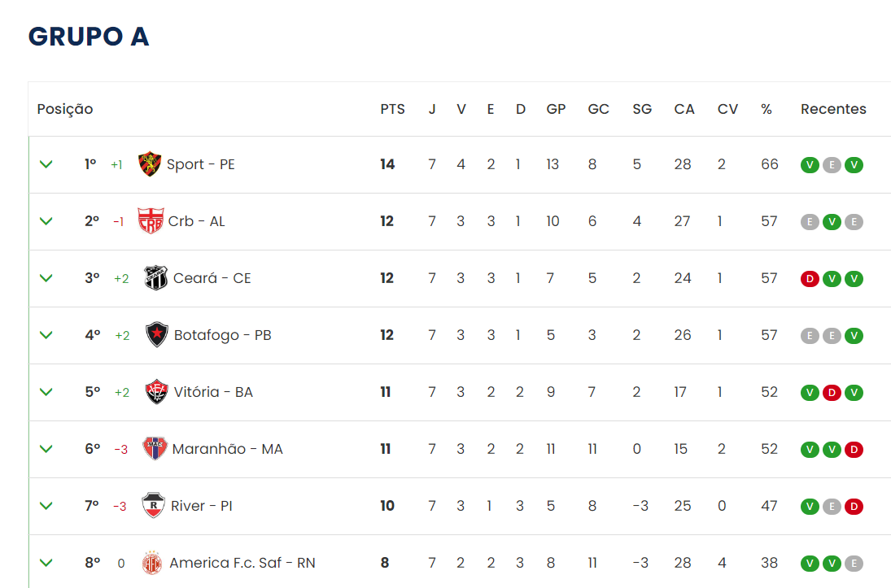
Task: Select the Recentes column header
Action: click(833, 109)
